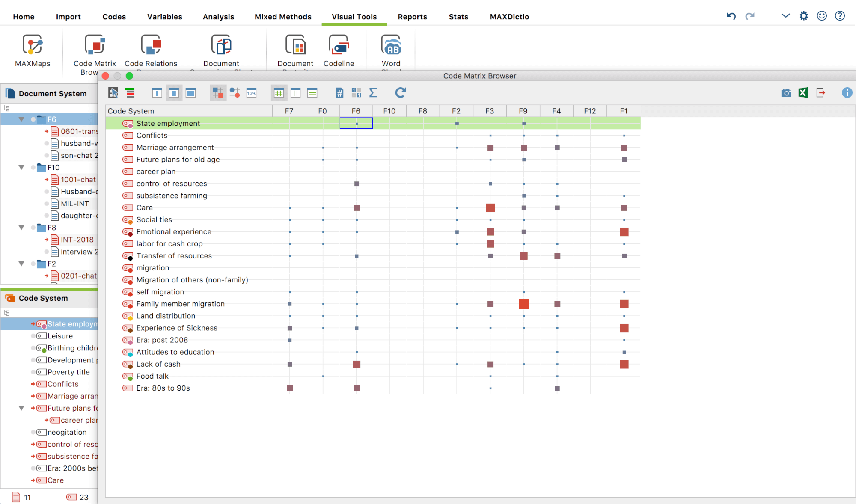Image resolution: width=856 pixels, height=504 pixels.
Task: Toggle binarize view icon in toolbar
Action: tap(356, 93)
